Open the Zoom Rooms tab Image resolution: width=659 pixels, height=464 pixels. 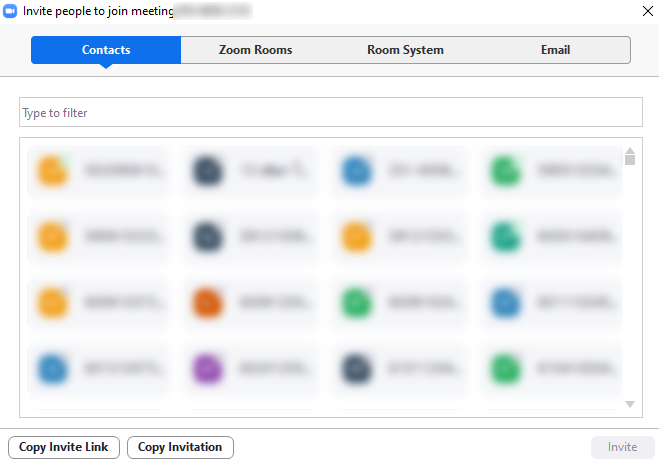point(256,50)
